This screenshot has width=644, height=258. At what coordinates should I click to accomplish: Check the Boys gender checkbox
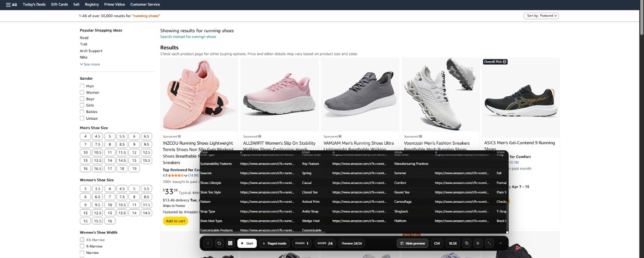click(82, 99)
